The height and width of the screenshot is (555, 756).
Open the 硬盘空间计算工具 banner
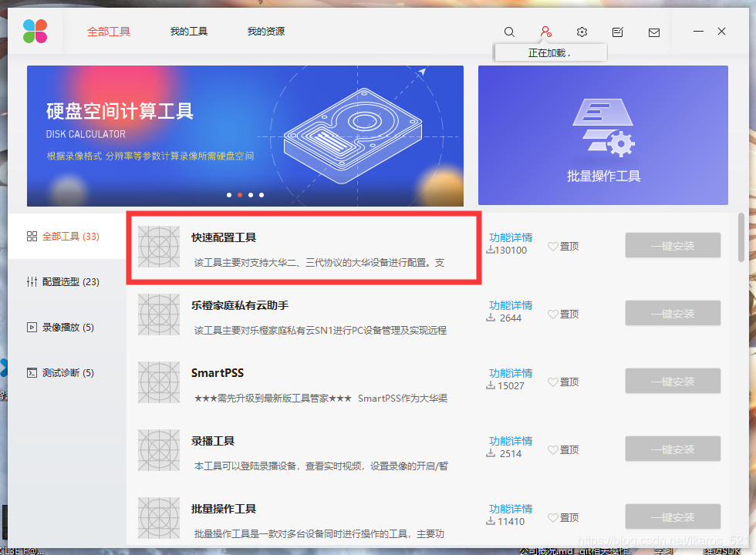[x=245, y=136]
